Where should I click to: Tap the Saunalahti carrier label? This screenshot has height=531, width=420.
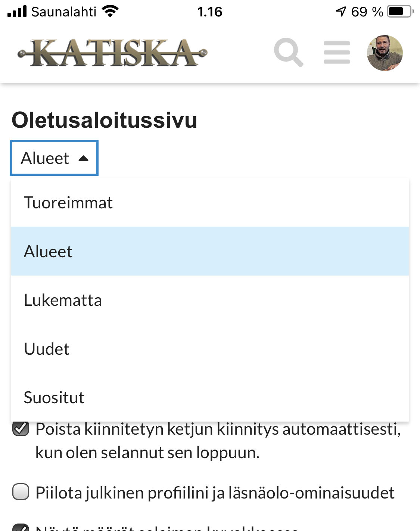pos(64,12)
